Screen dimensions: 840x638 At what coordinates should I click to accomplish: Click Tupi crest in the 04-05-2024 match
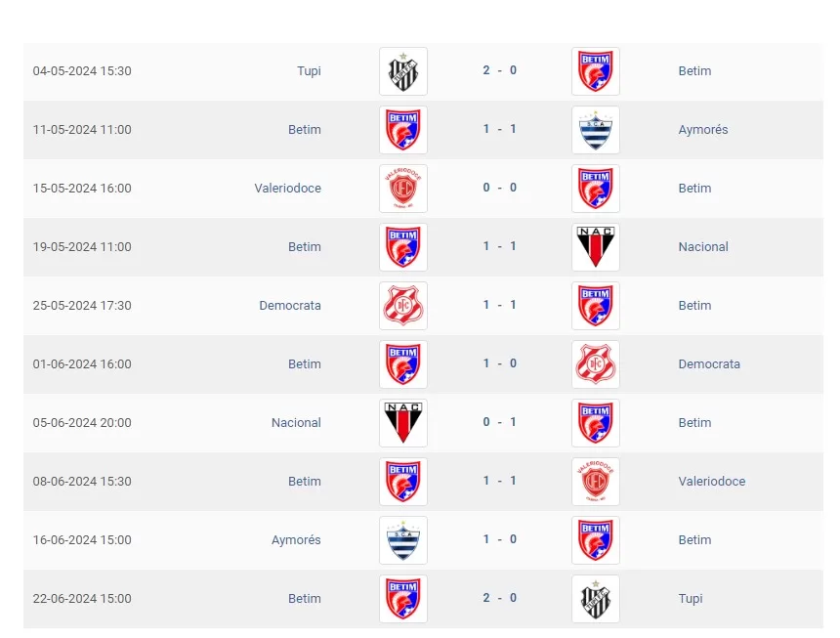coord(402,71)
